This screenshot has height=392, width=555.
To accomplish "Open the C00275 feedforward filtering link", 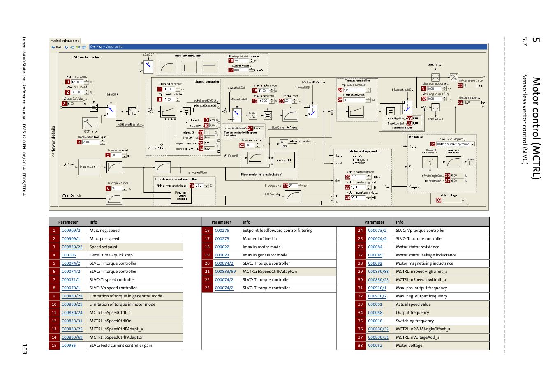I will pos(222,231).
